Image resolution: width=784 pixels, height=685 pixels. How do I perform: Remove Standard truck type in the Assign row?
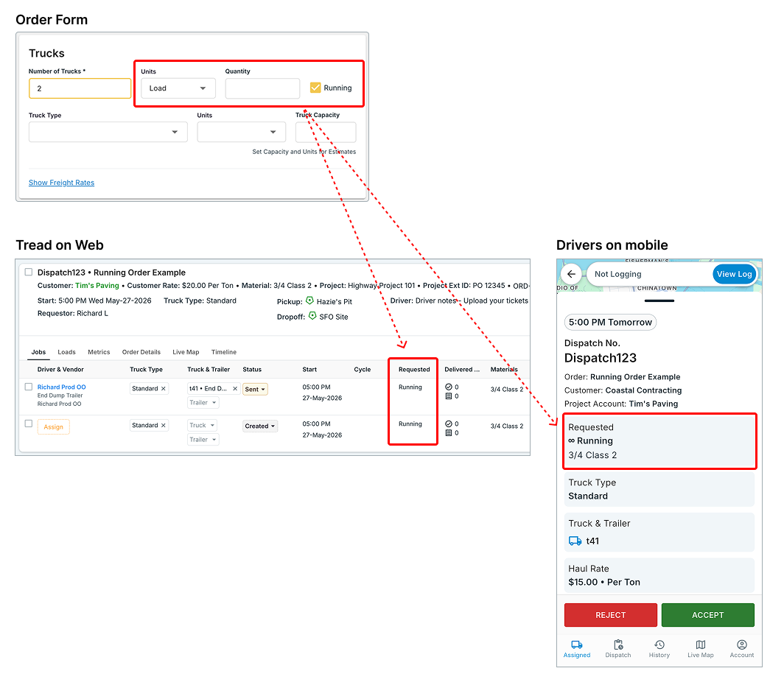coord(163,426)
